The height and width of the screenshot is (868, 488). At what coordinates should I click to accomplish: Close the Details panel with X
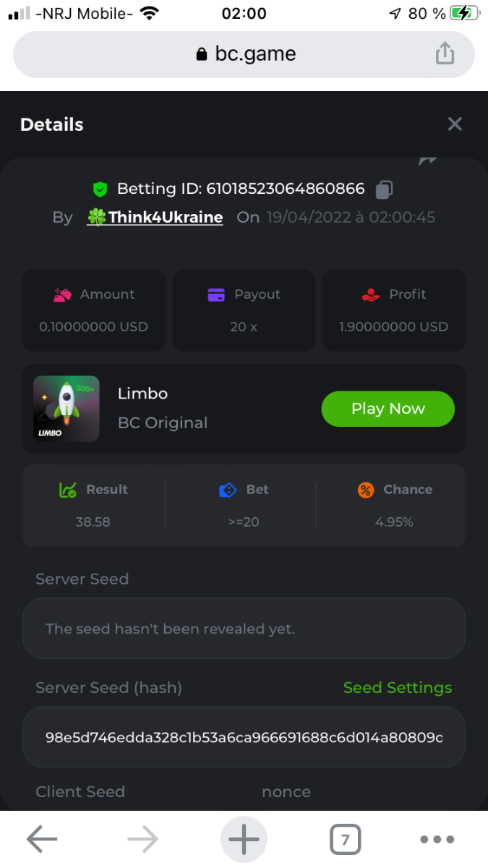coord(455,124)
